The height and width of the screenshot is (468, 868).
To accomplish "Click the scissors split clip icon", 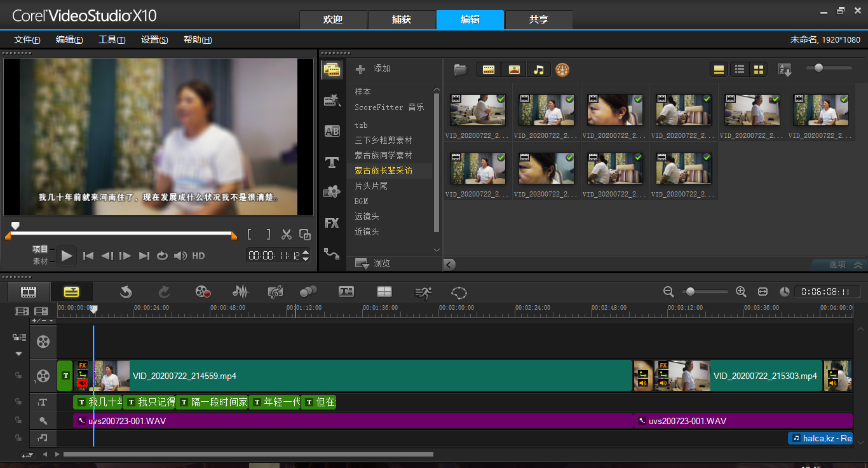I will coord(287,235).
